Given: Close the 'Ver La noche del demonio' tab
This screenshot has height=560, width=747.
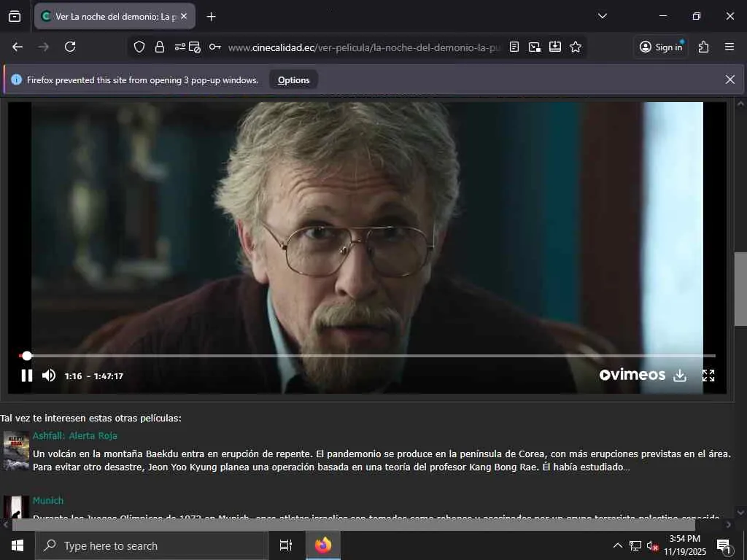Looking at the screenshot, I should (x=184, y=16).
